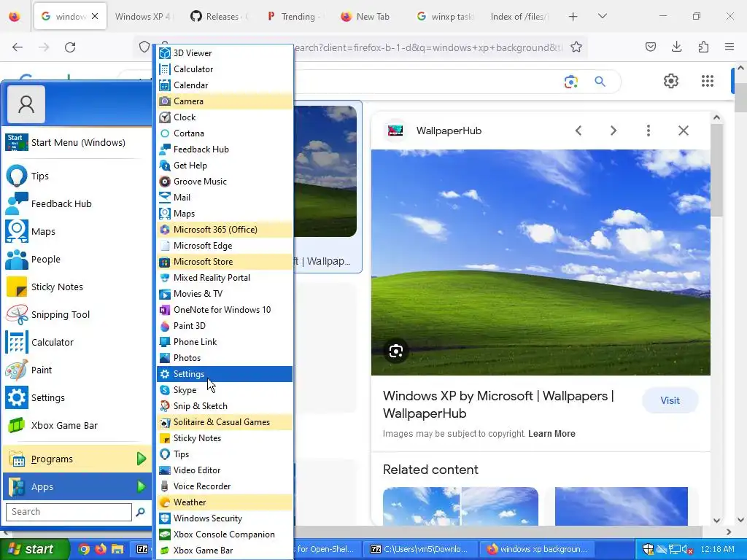Open Clock from the Apps list
Viewport: 747px width, 560px height.
225,117
